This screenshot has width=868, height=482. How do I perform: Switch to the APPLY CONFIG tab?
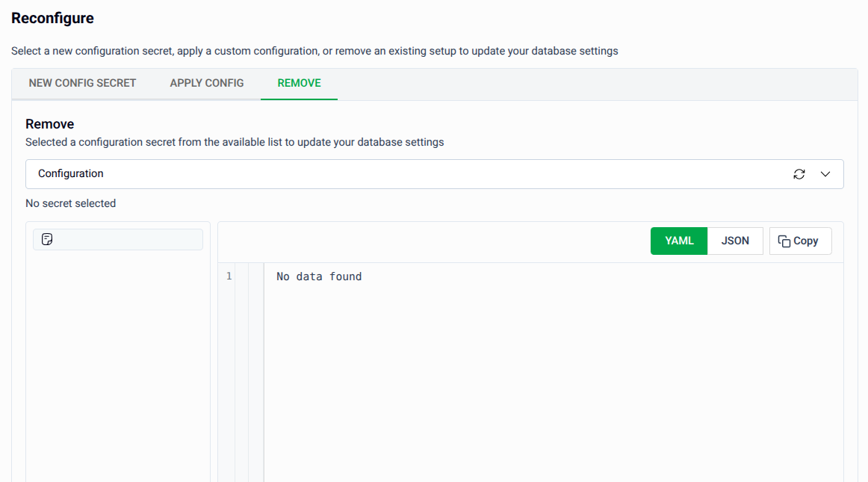pyautogui.click(x=206, y=83)
